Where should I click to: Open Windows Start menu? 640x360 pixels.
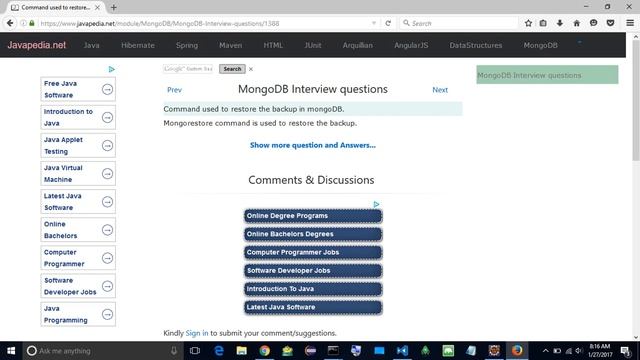pos(11,351)
